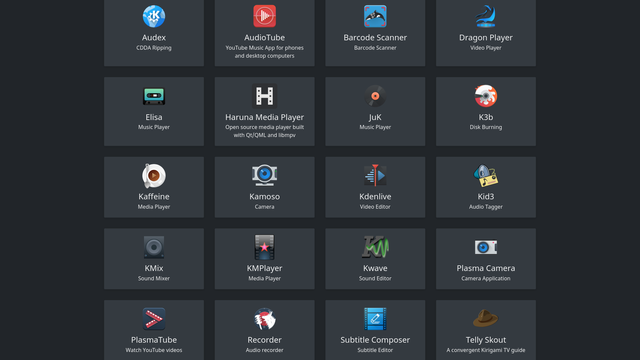
Task: Click the 'Audio Tagger' description
Action: [x=486, y=207]
